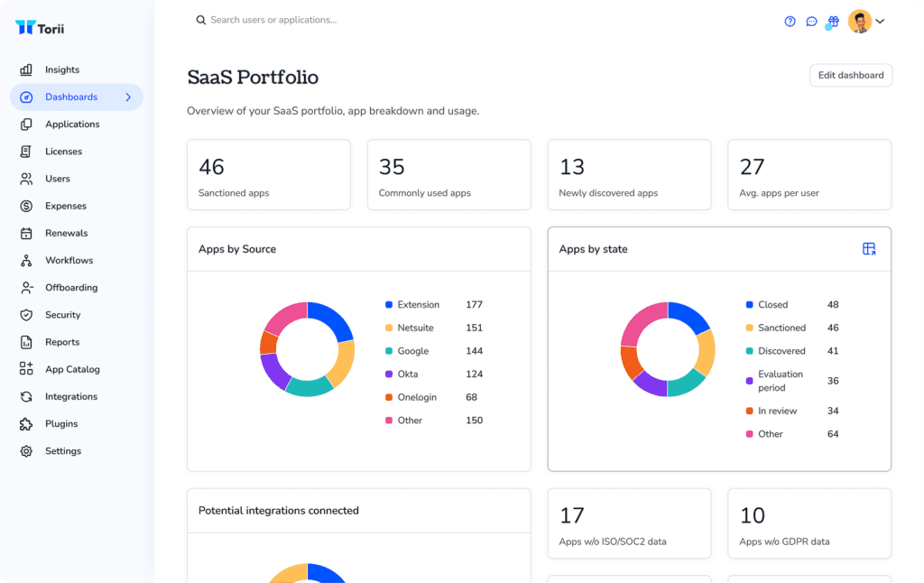The height and width of the screenshot is (583, 924).
Task: Toggle the Extension slice in Apps by Source legend
Action: (416, 304)
